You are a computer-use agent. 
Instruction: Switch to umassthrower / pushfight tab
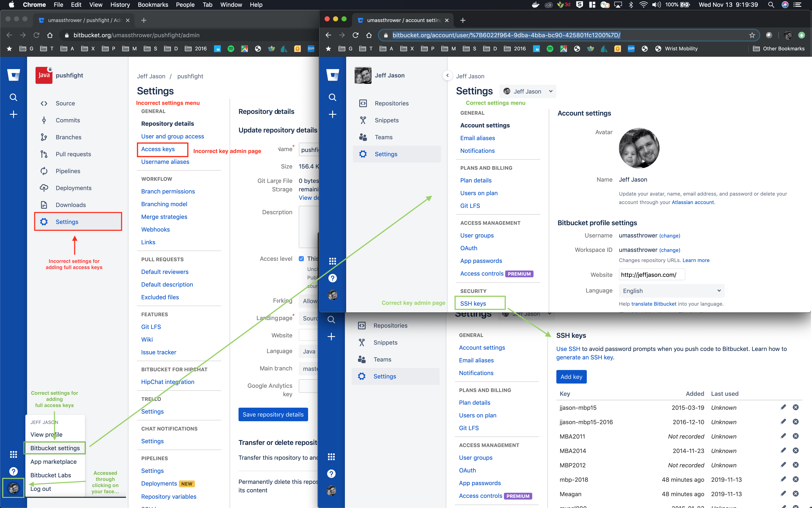point(84,20)
